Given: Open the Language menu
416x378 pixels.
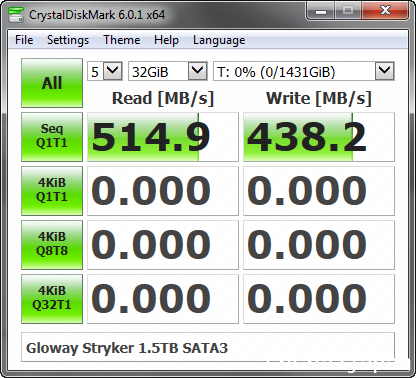Looking at the screenshot, I should pos(219,40).
